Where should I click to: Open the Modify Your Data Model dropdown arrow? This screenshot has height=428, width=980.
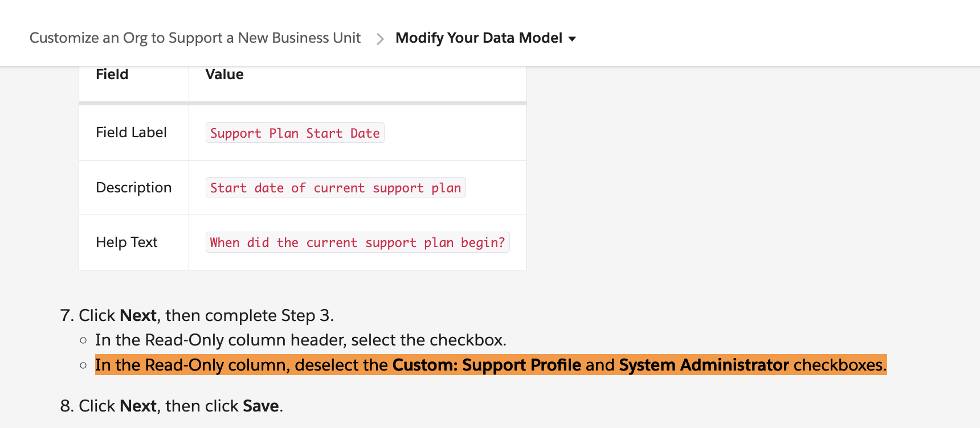pos(572,39)
